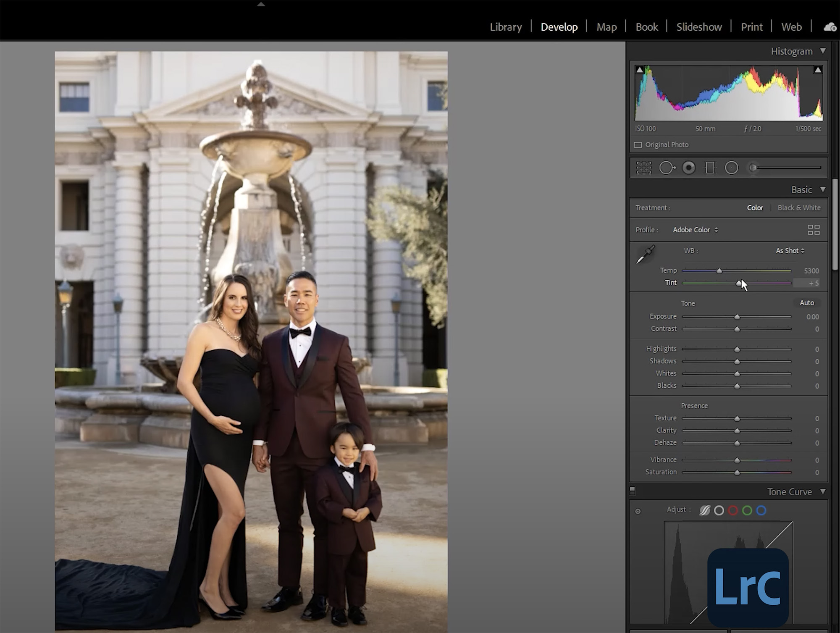Switch Treatment to Black & White
The height and width of the screenshot is (633, 840).
pos(799,207)
